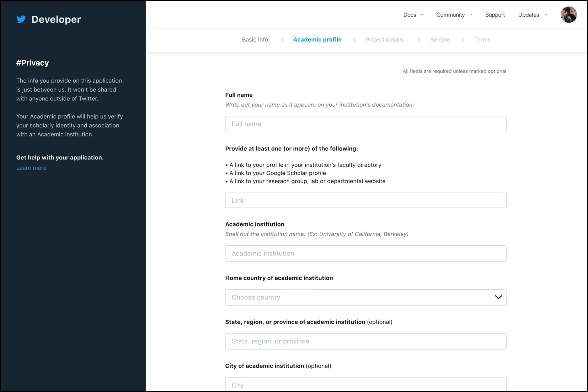Switch to the Review step
This screenshot has height=392, width=588.
point(439,40)
